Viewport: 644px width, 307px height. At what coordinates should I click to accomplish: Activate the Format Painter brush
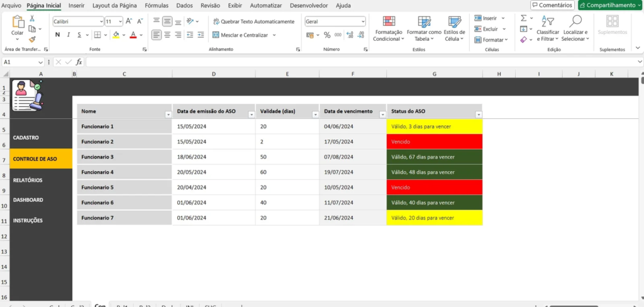pos(32,39)
